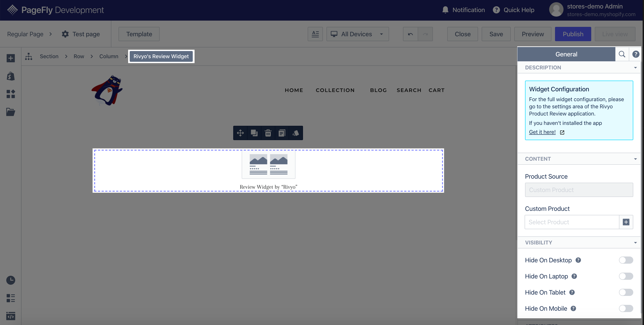
Task: Collapse the VISIBILITY section
Action: (x=579, y=242)
